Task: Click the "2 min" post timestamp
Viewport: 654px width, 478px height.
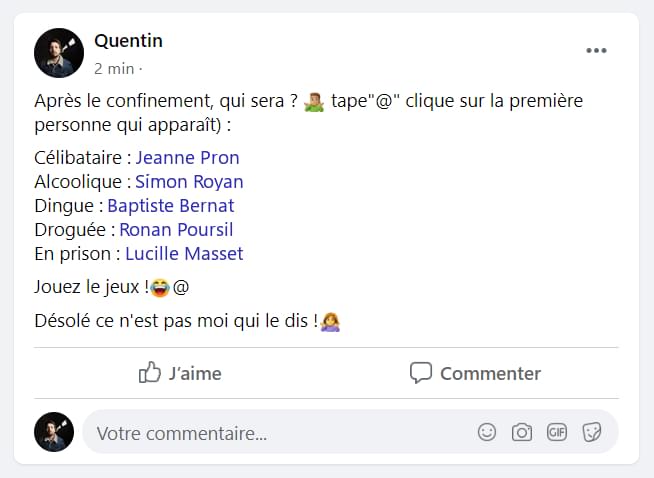Action: click(x=113, y=69)
